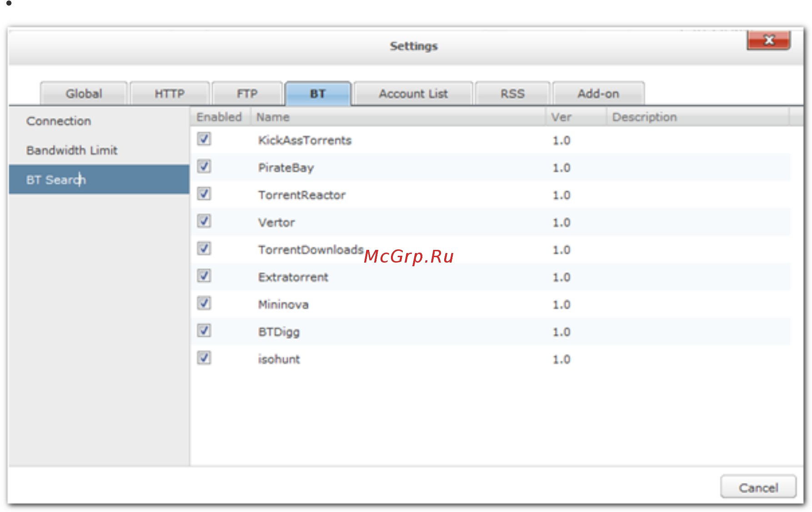The width and height of the screenshot is (812, 512).
Task: Sort by the Enabled column header
Action: pyautogui.click(x=220, y=117)
